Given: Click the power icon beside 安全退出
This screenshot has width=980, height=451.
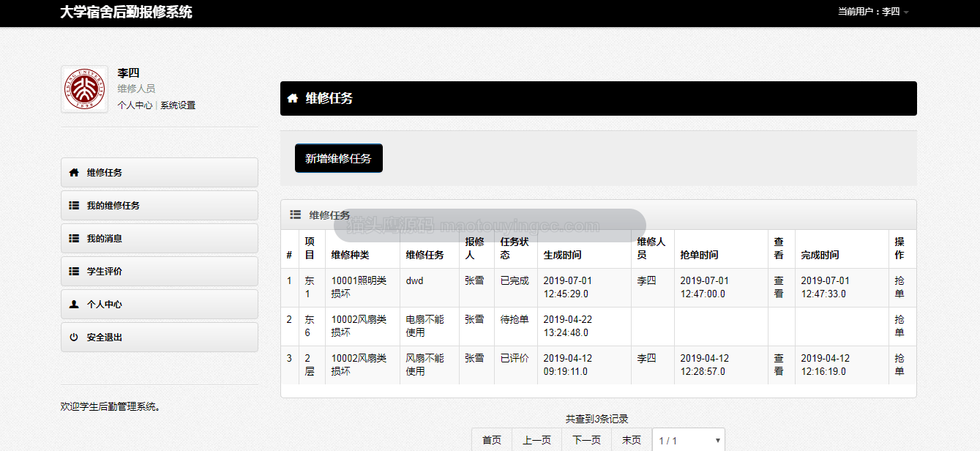Looking at the screenshot, I should click(x=73, y=338).
